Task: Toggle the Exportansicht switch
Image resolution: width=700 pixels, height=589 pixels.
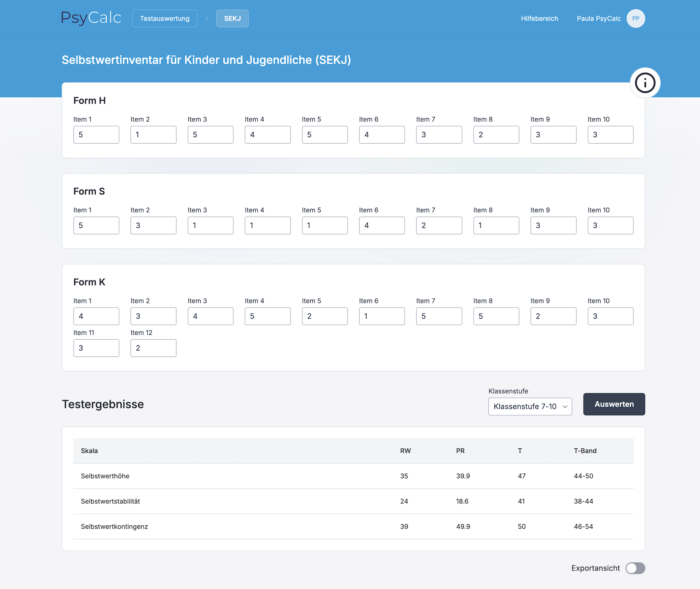Action: 635,568
